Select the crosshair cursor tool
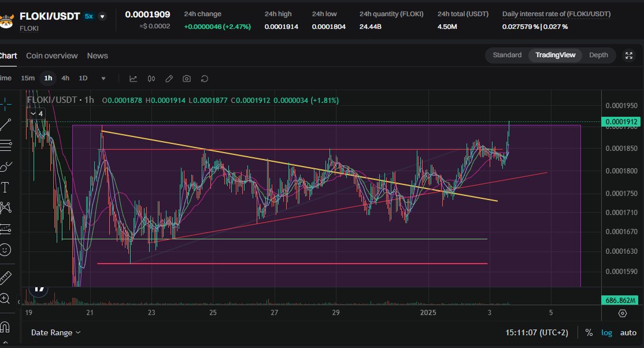The image size is (644, 348). (5, 104)
